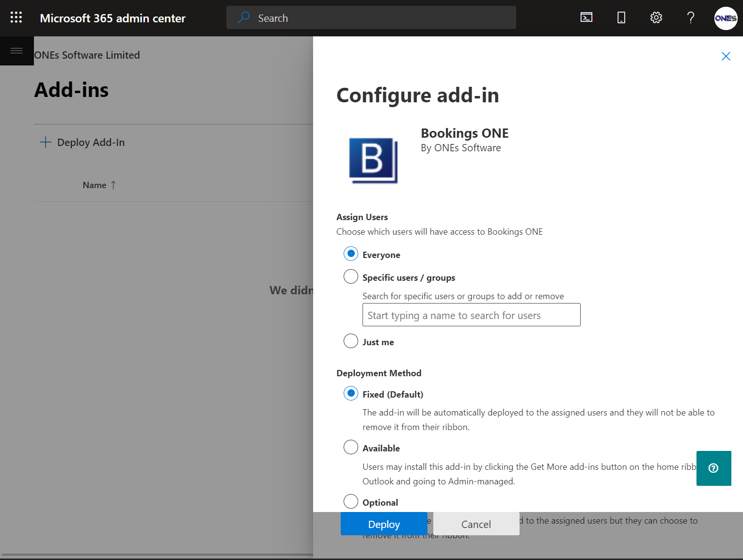Open the app launcher waffle icon

click(16, 18)
